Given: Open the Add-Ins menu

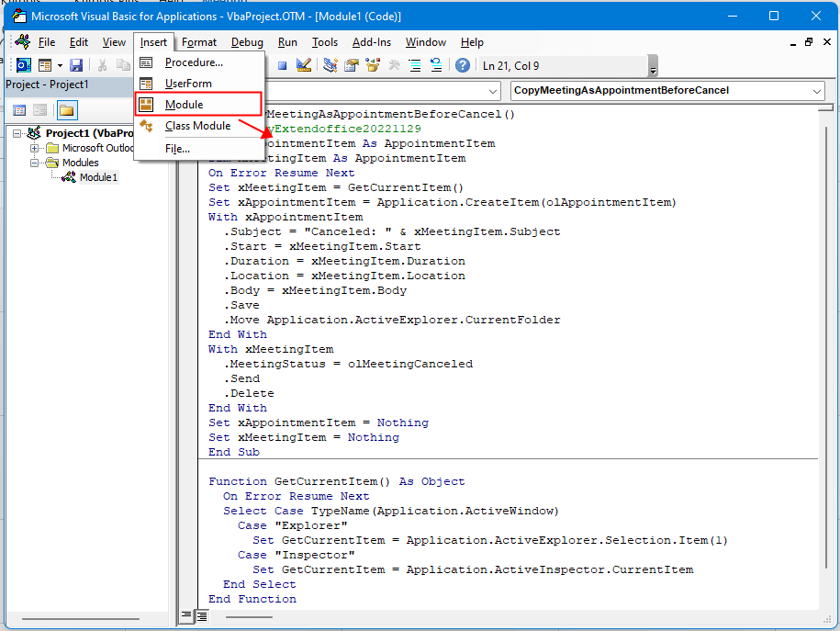Looking at the screenshot, I should (372, 42).
